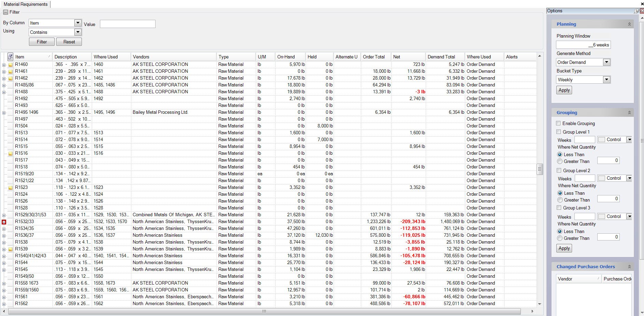Select Greater Than under Group Level 3
Viewport: 644px width, 316px height.
coord(560,238)
